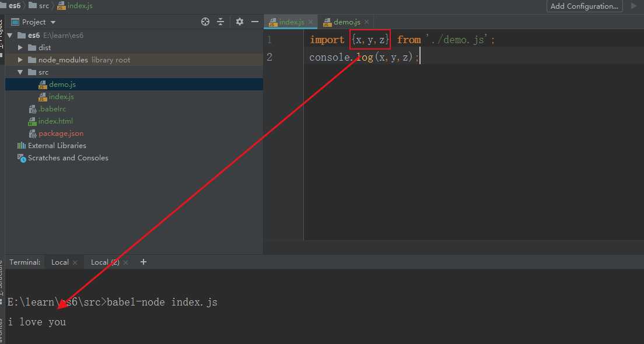Viewport: 644px width, 344px height.
Task: Collapse the src folder
Action: click(20, 72)
